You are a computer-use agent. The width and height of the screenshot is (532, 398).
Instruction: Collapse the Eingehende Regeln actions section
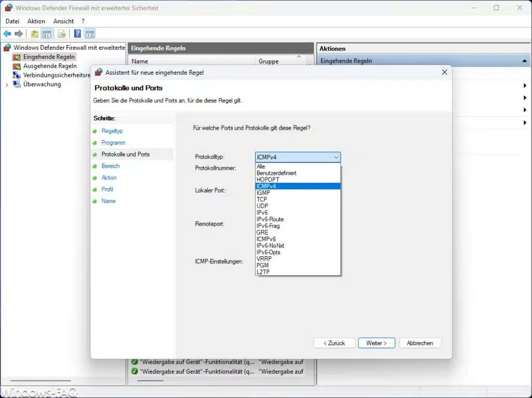pos(525,61)
